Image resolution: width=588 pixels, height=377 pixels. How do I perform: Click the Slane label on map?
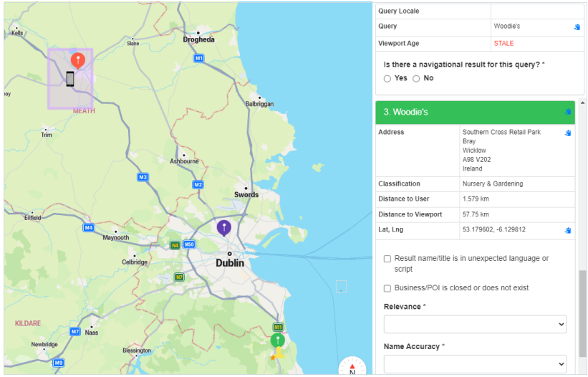pos(132,44)
